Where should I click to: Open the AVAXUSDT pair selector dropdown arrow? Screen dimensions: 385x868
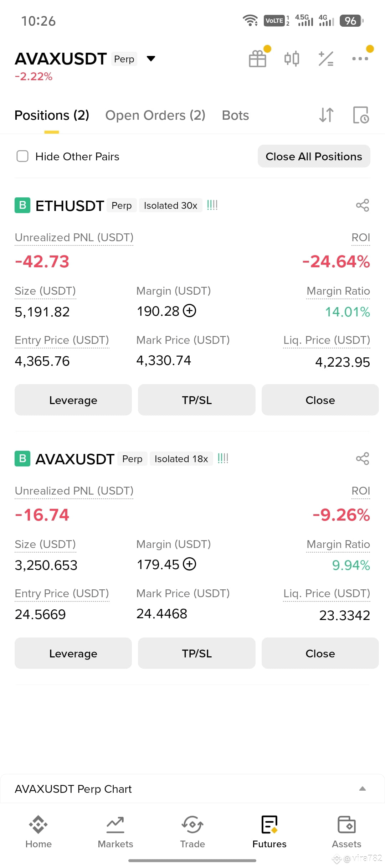151,58
